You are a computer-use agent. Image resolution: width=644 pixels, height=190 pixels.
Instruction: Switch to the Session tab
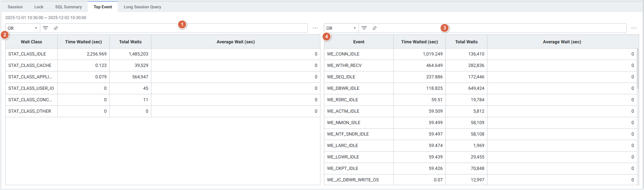click(15, 7)
